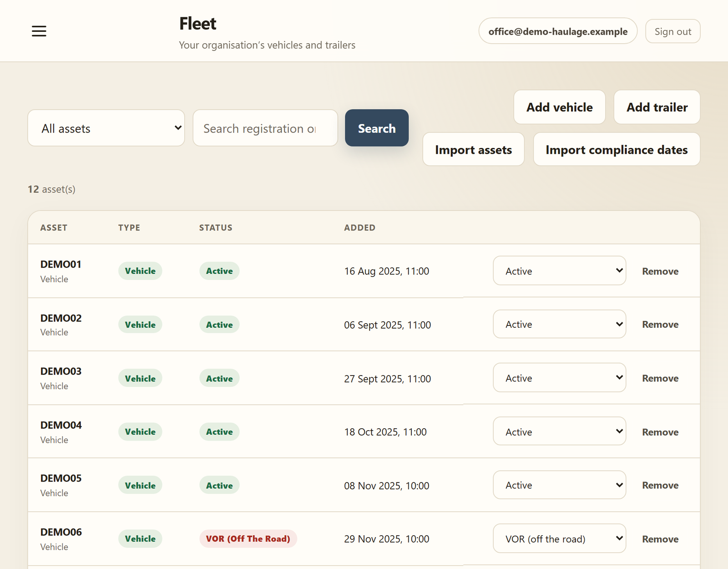Click the Vehicle type badge in DEMO06 row
728x569 pixels.
pos(140,539)
